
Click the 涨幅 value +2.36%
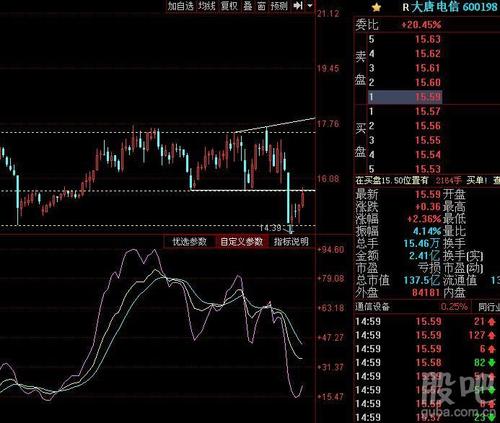[x=424, y=219]
